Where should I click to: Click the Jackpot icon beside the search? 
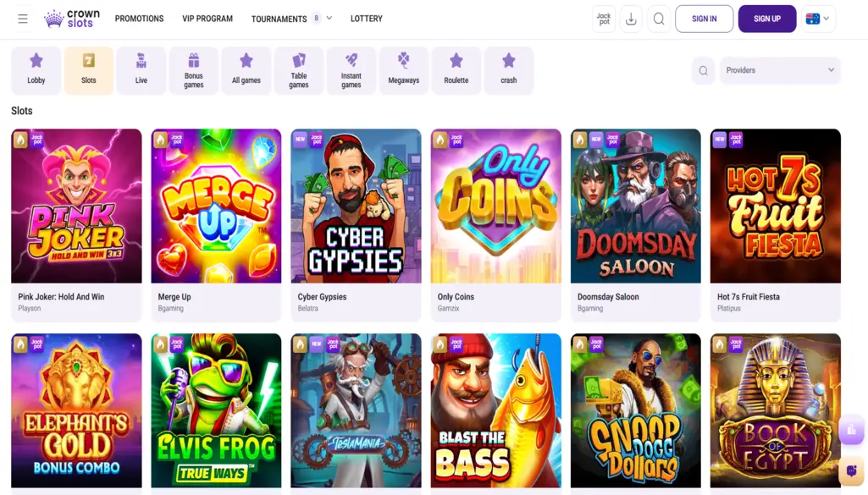click(x=603, y=18)
